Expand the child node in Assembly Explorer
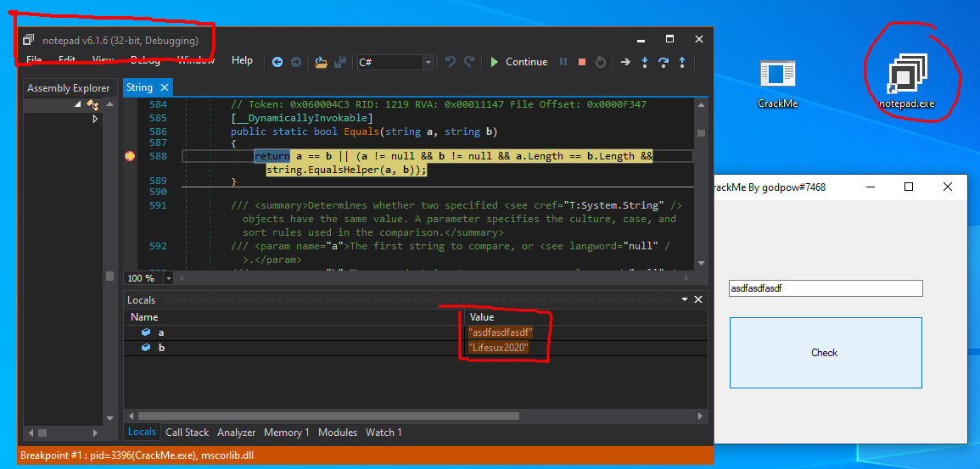 pyautogui.click(x=95, y=119)
